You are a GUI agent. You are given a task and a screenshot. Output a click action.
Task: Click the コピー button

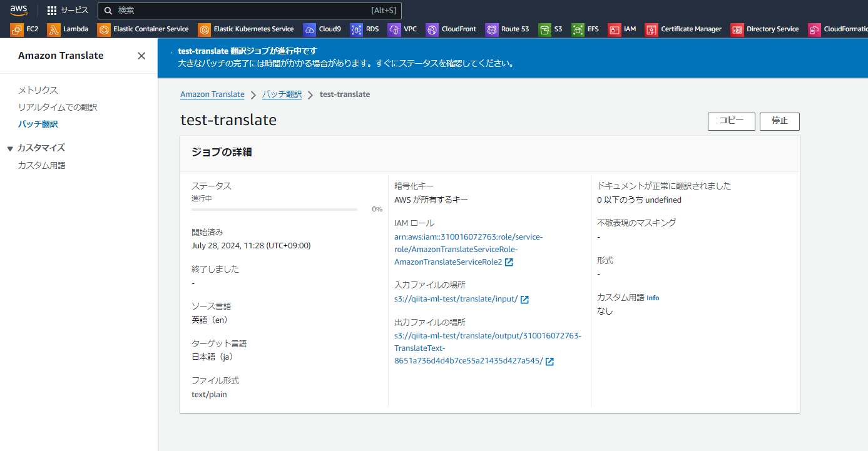pos(732,121)
